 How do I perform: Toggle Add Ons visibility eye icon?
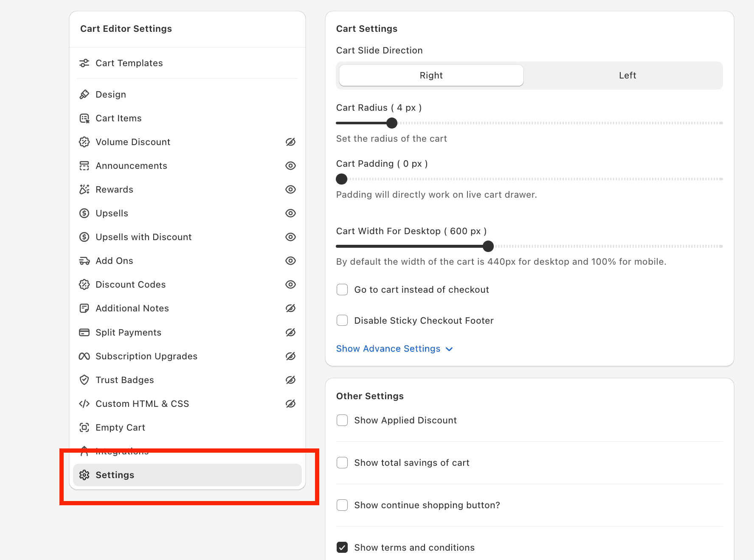point(290,261)
